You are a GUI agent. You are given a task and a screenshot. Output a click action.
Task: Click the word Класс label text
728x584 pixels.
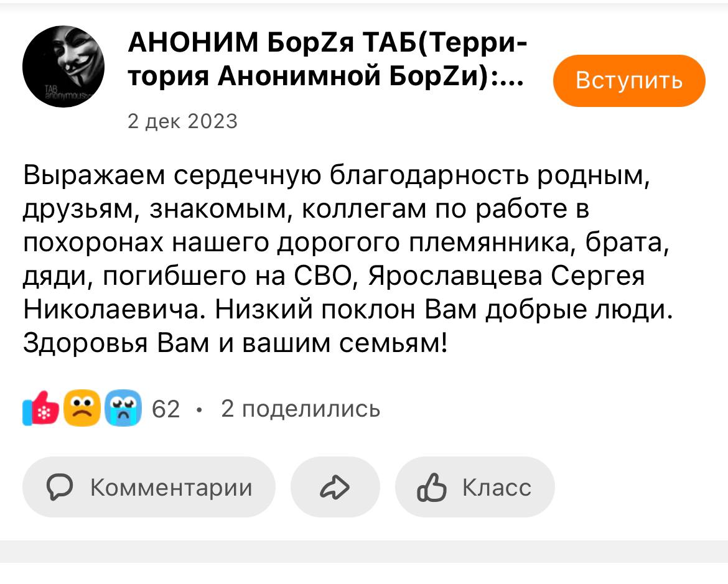(497, 488)
